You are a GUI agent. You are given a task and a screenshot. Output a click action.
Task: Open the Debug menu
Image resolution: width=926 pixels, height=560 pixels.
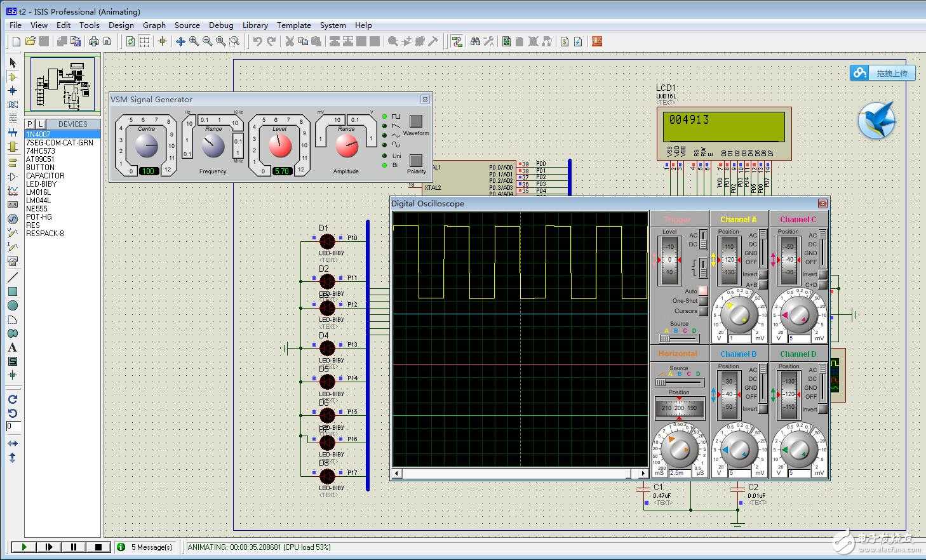(221, 25)
